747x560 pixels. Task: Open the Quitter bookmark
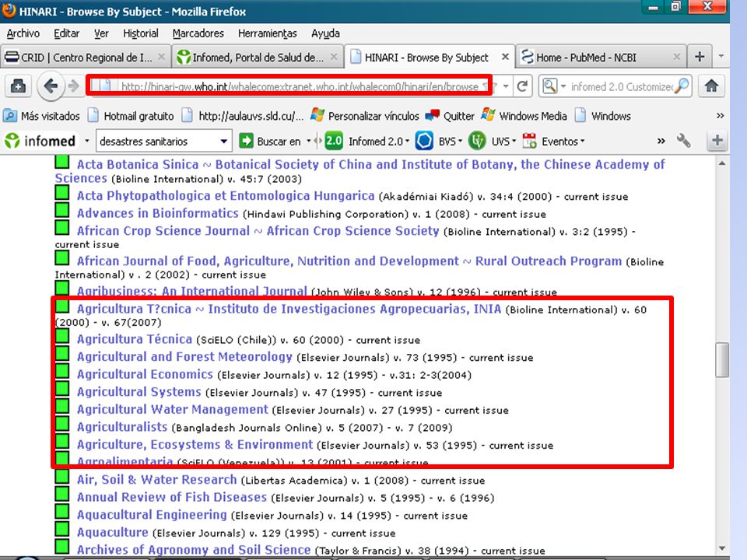coord(450,116)
